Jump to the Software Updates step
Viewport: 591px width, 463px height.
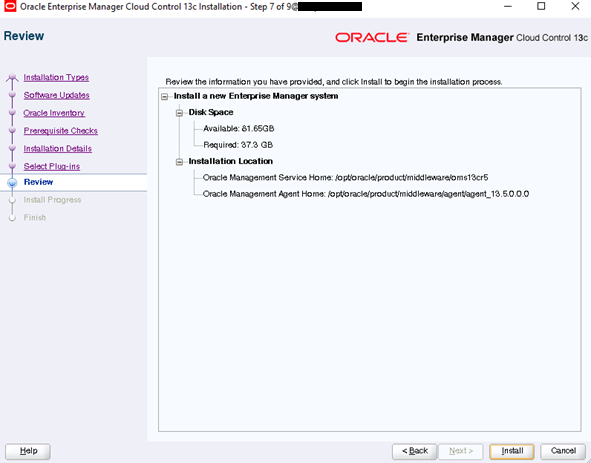tap(57, 95)
